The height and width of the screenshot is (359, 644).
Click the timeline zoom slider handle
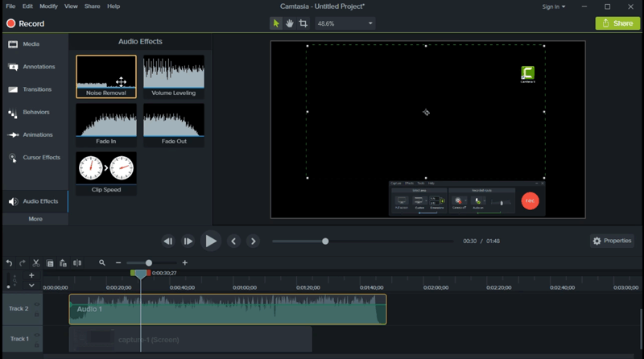(149, 263)
